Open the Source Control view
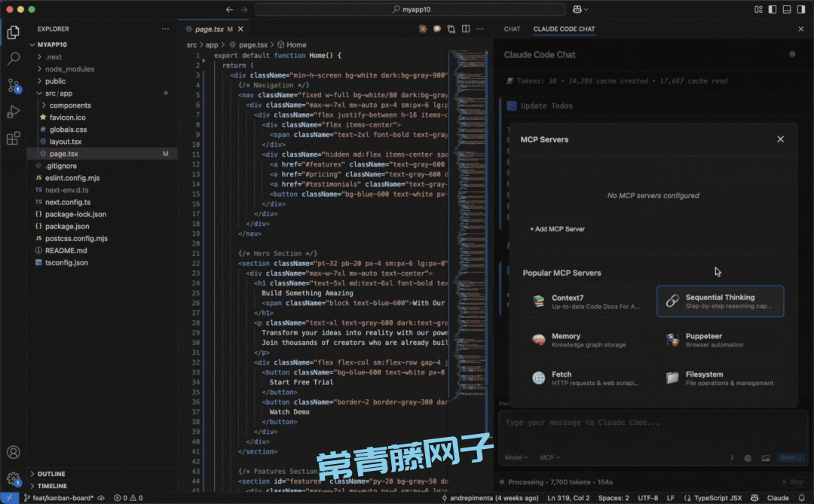 coord(14,85)
